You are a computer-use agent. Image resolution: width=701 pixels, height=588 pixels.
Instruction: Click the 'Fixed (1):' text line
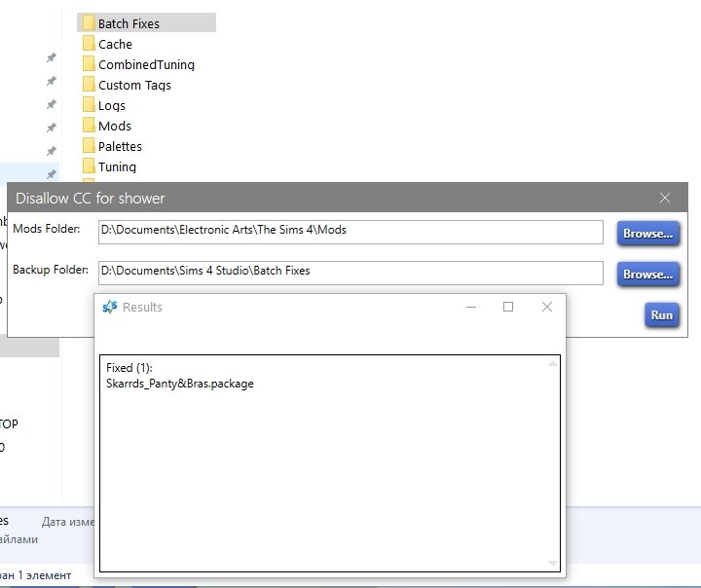point(129,368)
